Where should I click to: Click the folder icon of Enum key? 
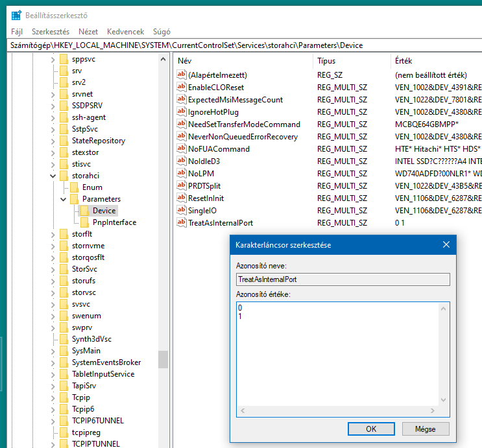click(75, 187)
